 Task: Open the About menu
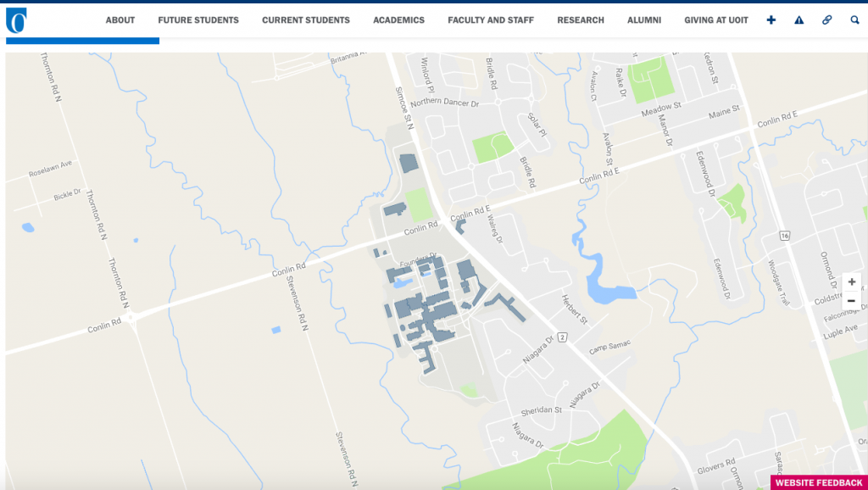tap(120, 20)
